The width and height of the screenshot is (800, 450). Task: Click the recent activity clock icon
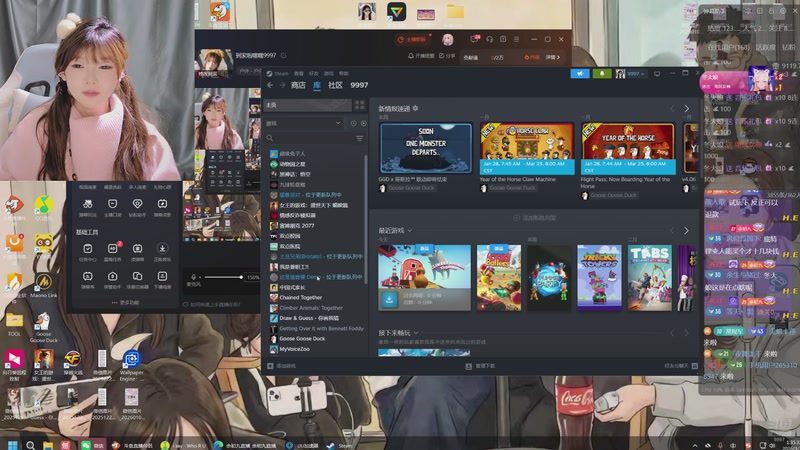click(353, 123)
